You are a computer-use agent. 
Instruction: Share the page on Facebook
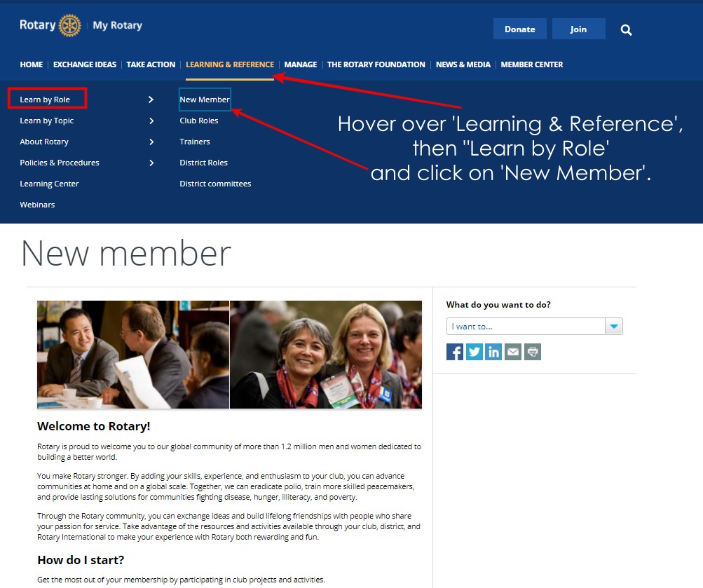pyautogui.click(x=454, y=351)
